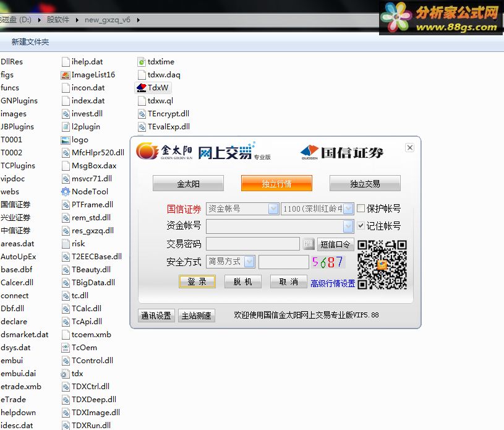The image size is (504, 430).
Task: Select the invest.dll file icon
Action: pyautogui.click(x=66, y=114)
